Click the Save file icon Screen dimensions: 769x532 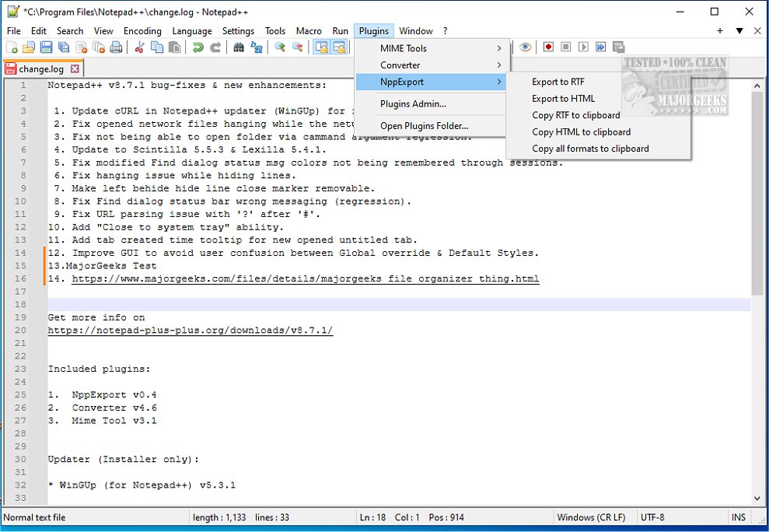click(47, 47)
